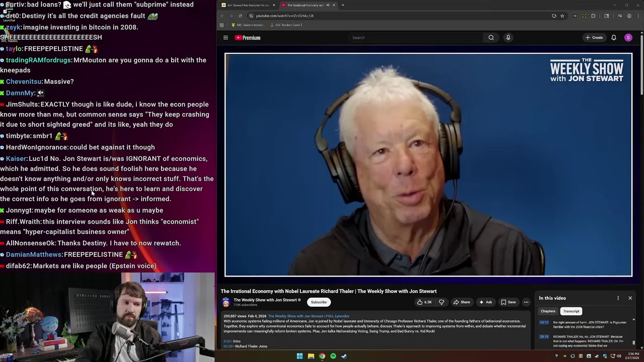Open a new Chrome tab
The height and width of the screenshot is (362, 644).
[343, 5]
